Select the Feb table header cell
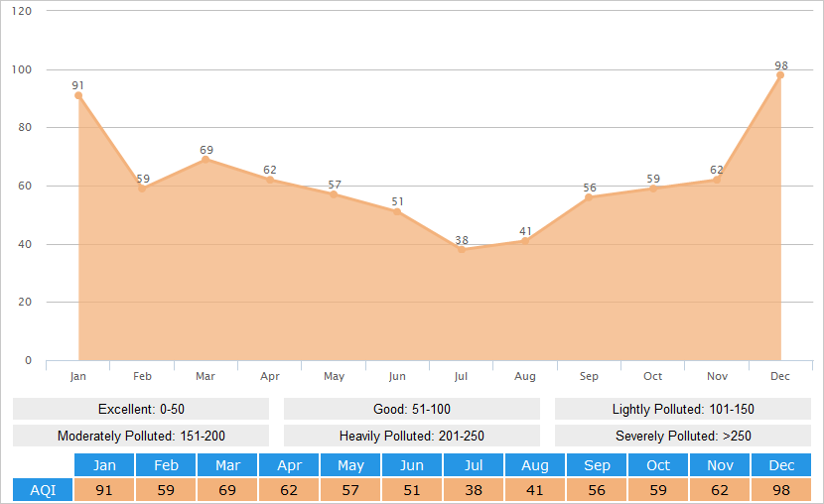Viewport: 824px width, 504px height. (x=166, y=465)
